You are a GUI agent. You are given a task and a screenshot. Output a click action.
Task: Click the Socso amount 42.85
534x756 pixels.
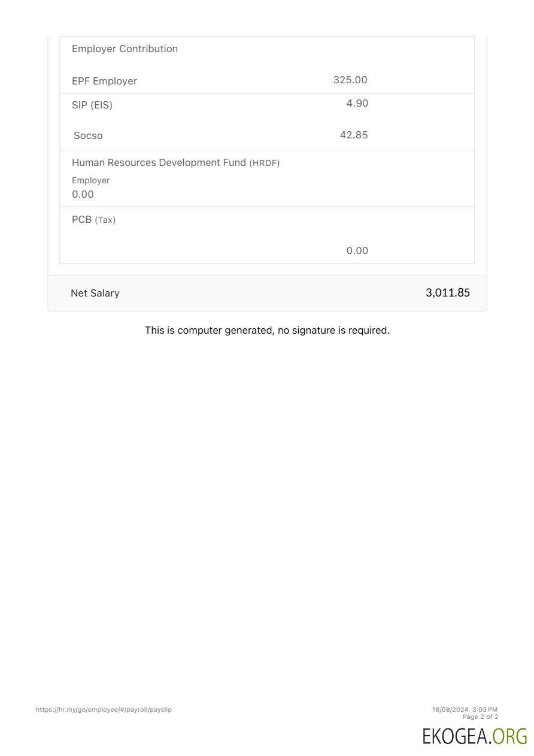(354, 135)
